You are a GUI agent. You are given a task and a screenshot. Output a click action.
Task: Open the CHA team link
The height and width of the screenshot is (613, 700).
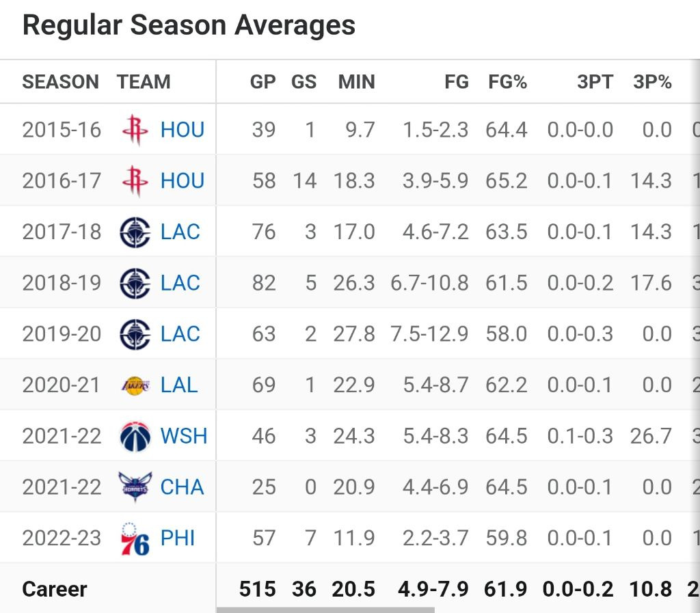pyautogui.click(x=182, y=487)
